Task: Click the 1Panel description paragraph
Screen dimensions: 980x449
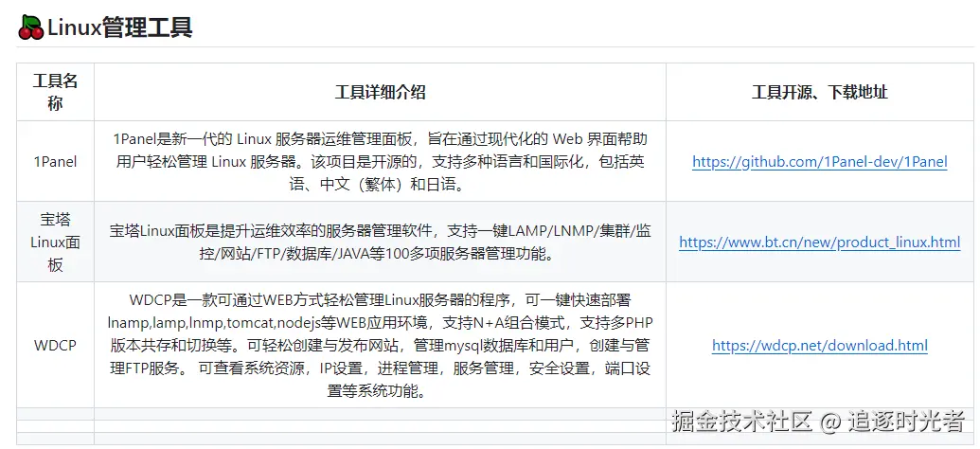Action: (x=380, y=162)
